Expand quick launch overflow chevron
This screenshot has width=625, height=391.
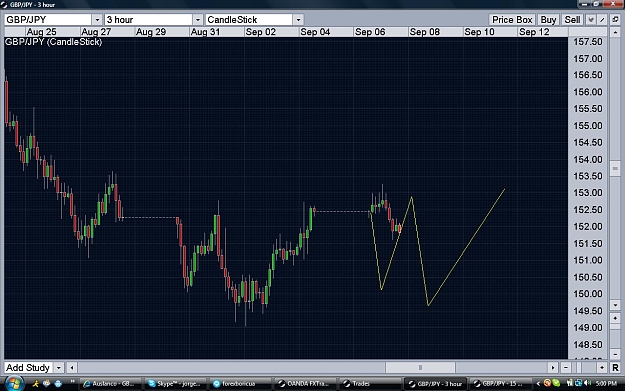pos(72,382)
